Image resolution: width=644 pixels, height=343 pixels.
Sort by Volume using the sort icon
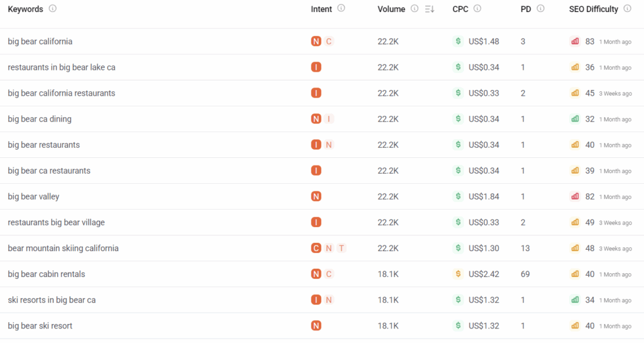click(x=430, y=9)
